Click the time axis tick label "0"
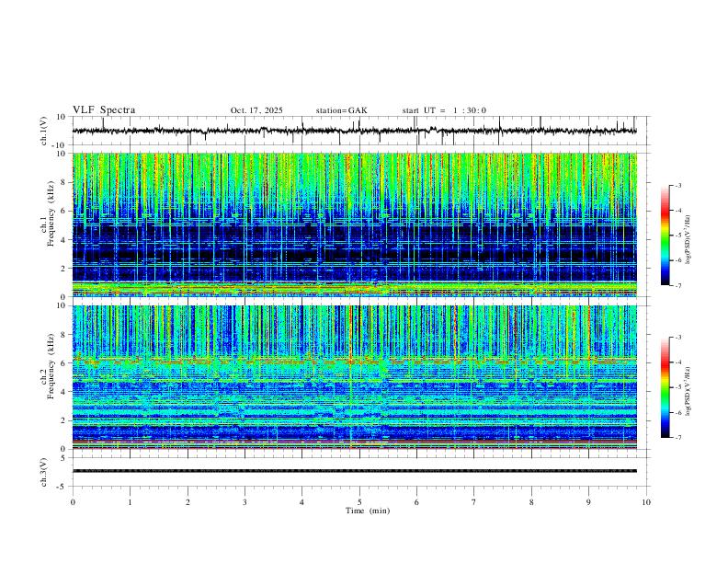The image size is (728, 563). point(73,502)
